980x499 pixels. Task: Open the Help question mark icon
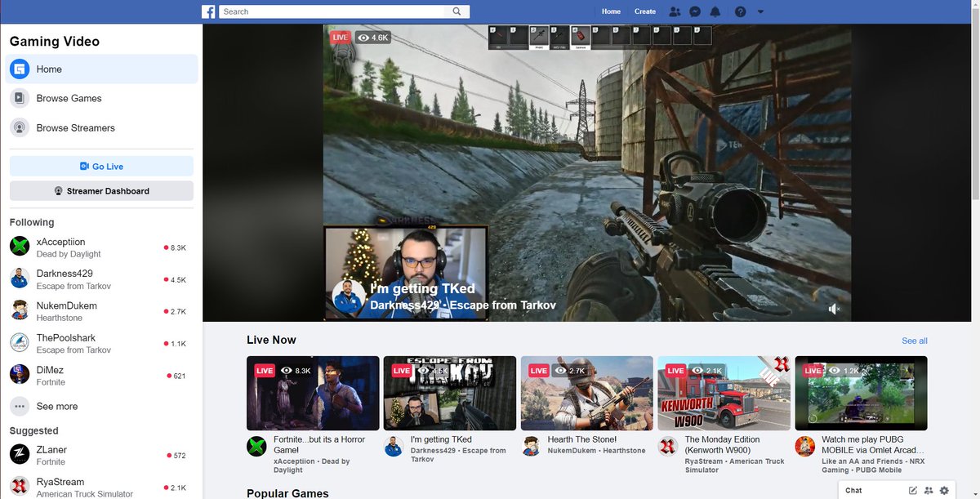coord(740,11)
